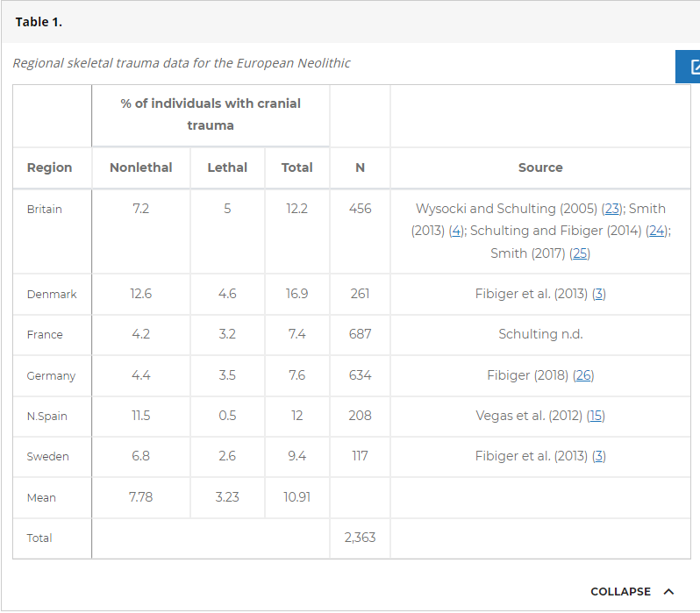Image resolution: width=700 pixels, height=613 pixels.
Task: Click the Lethal column header
Action: pyautogui.click(x=227, y=168)
